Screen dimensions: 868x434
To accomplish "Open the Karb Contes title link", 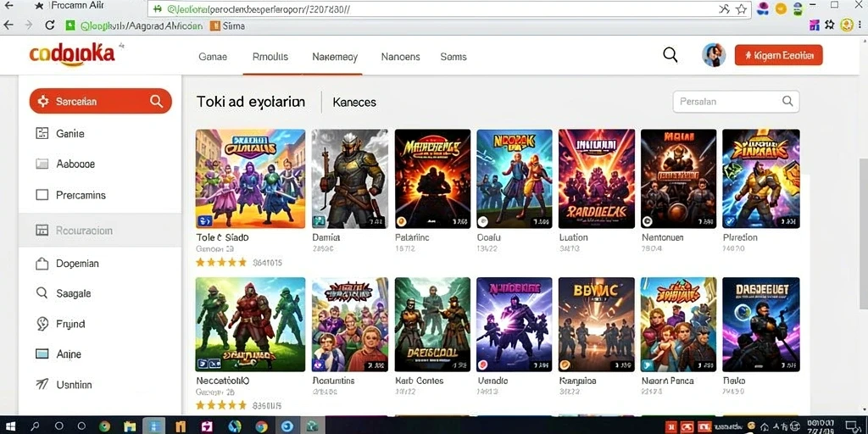I will click(419, 381).
